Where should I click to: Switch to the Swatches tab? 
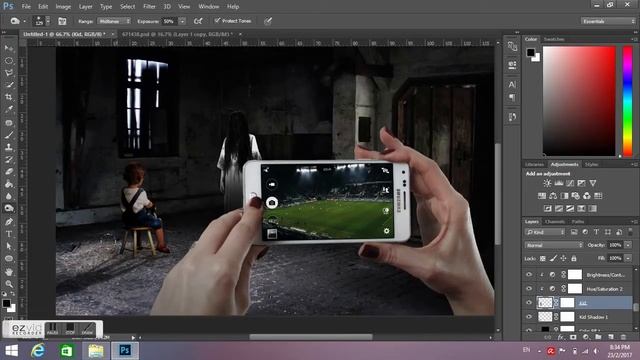point(554,39)
